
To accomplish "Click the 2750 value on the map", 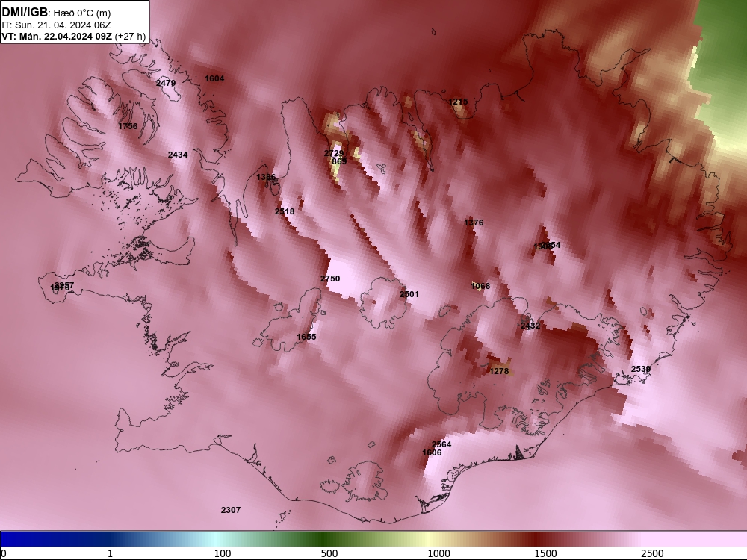I will click(330, 279).
